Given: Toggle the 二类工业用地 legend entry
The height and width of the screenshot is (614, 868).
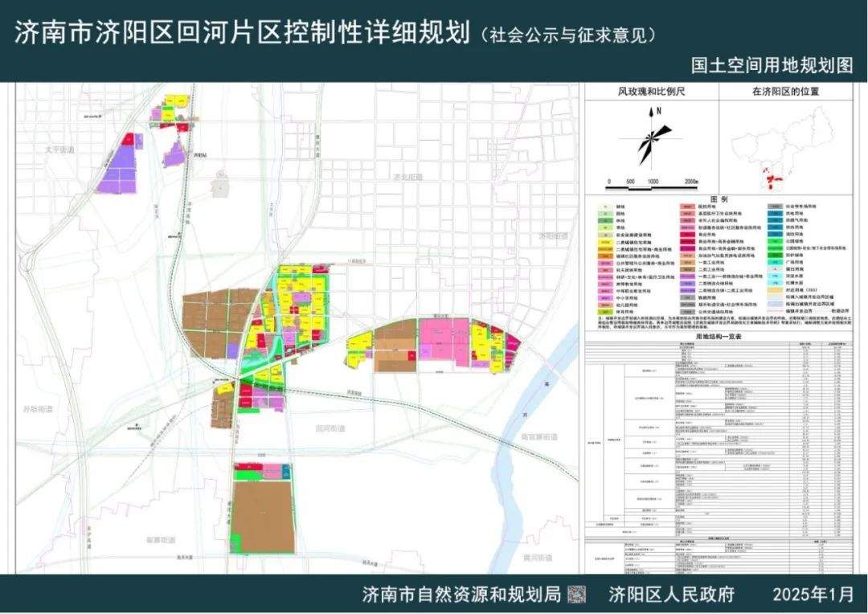Looking at the screenshot, I should pos(686,269).
